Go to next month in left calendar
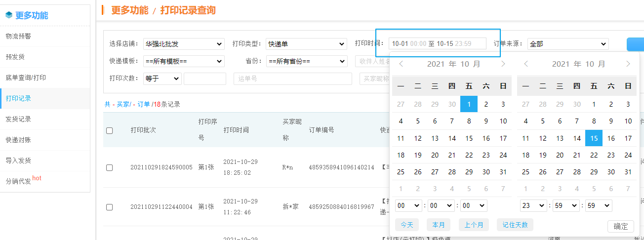 click(503, 64)
